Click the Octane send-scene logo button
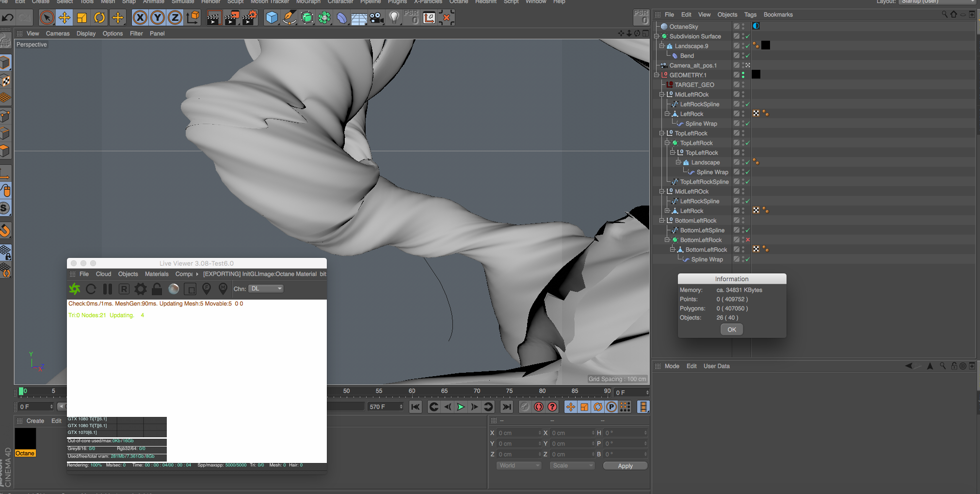This screenshot has width=980, height=494. [x=75, y=289]
